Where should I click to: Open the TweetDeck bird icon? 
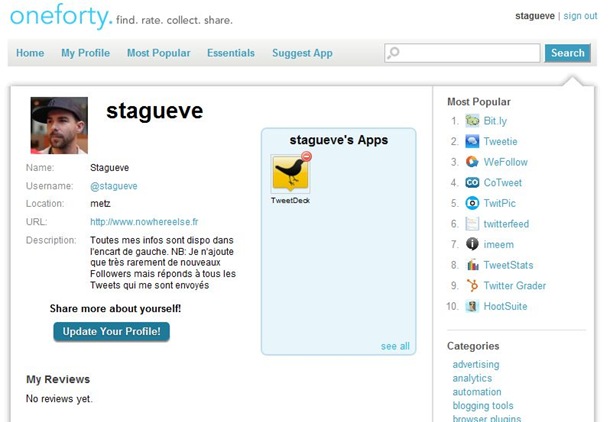point(290,173)
